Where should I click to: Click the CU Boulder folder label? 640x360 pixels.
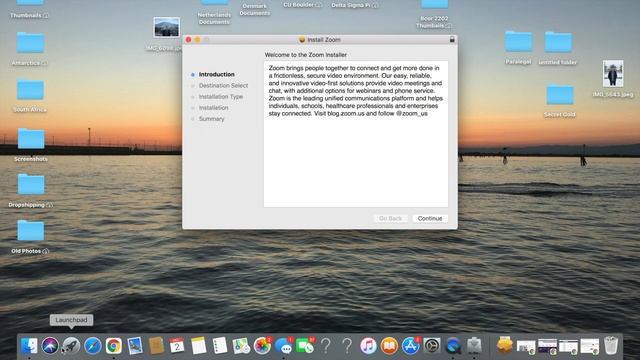[302, 5]
